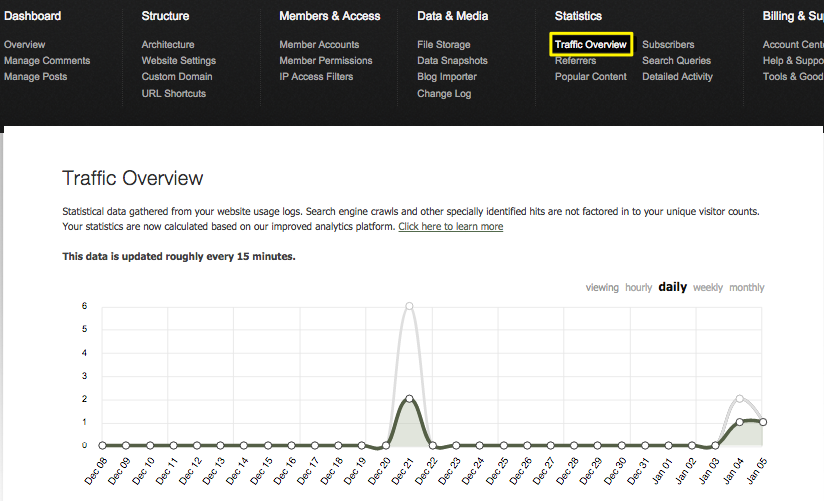Switch chart to hourly view
The width and height of the screenshot is (824, 501).
[638, 288]
